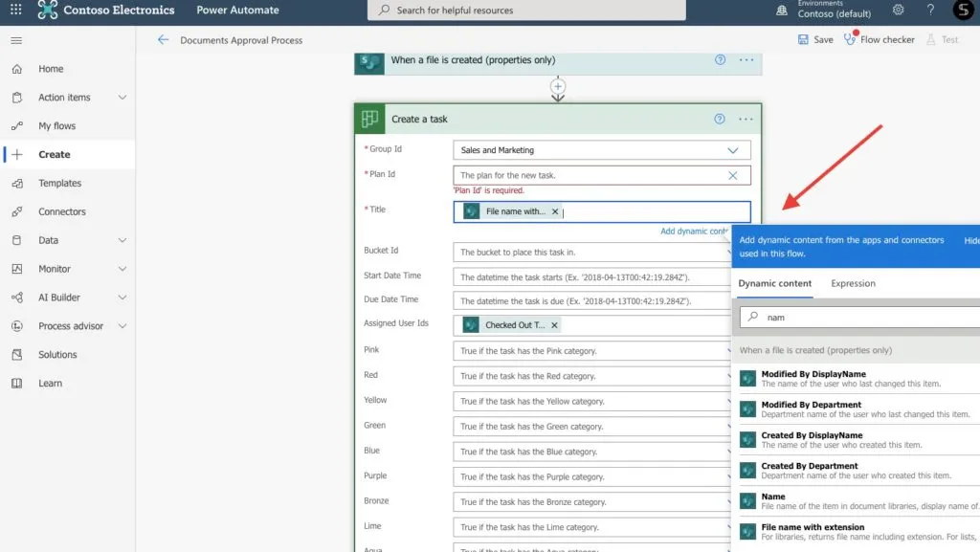Open Green category dropdown
980x552 pixels.
pyautogui.click(x=591, y=427)
